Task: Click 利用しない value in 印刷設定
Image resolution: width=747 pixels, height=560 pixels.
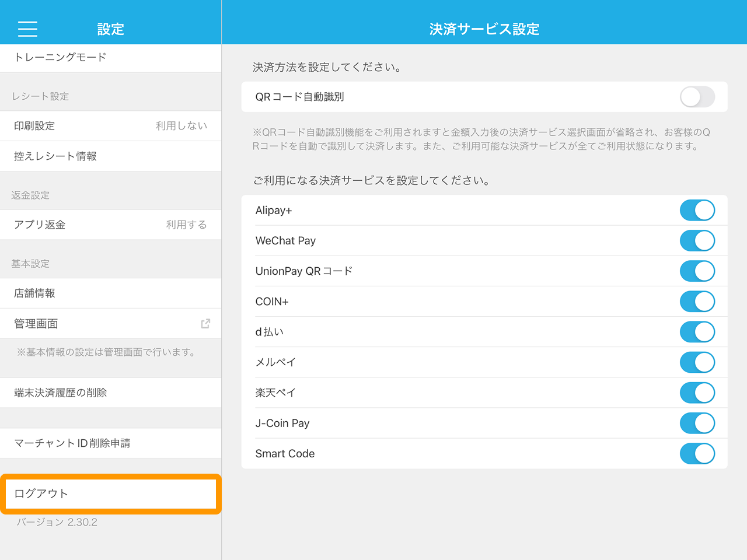Action: [181, 126]
